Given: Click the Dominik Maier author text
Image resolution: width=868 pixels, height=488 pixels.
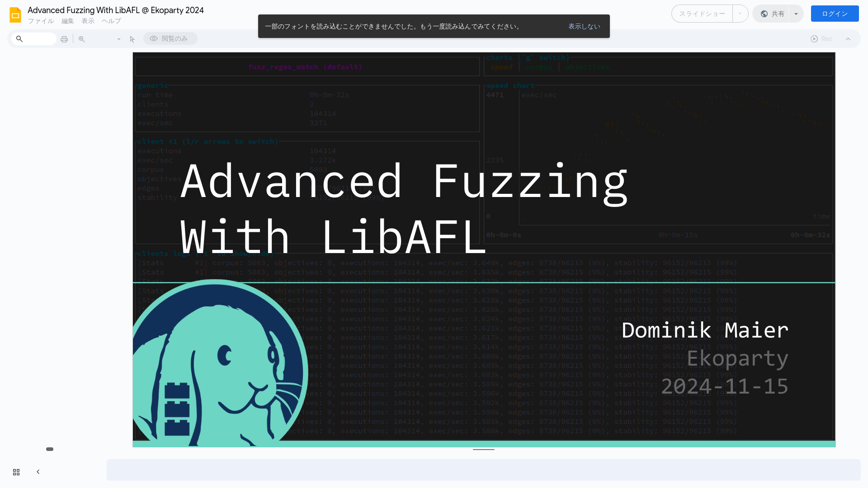Looking at the screenshot, I should point(705,330).
